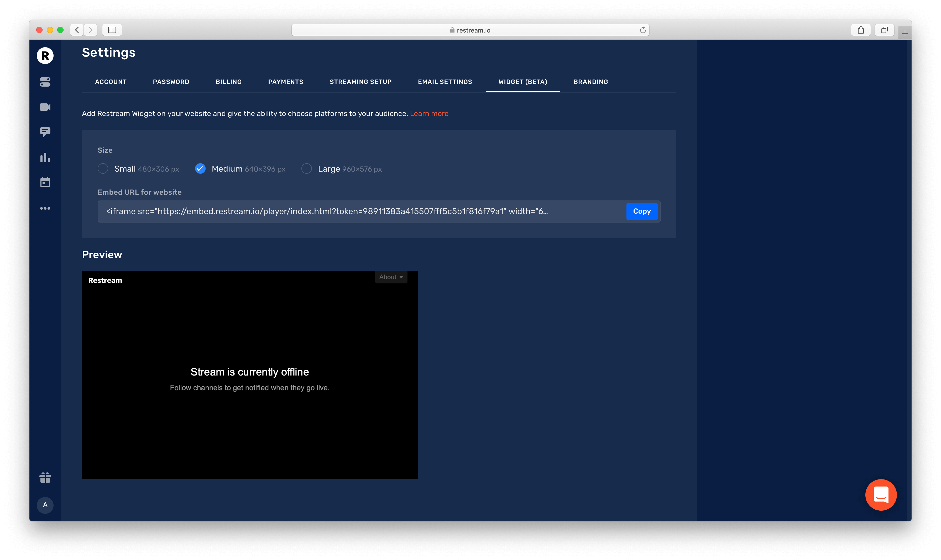Switch to the Password tab
This screenshot has height=560, width=941.
pos(171,82)
